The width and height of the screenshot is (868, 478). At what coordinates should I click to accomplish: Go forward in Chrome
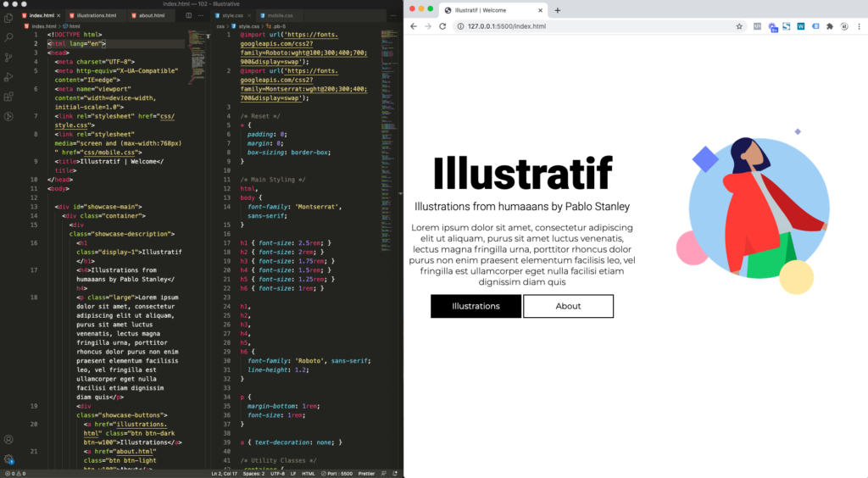428,26
